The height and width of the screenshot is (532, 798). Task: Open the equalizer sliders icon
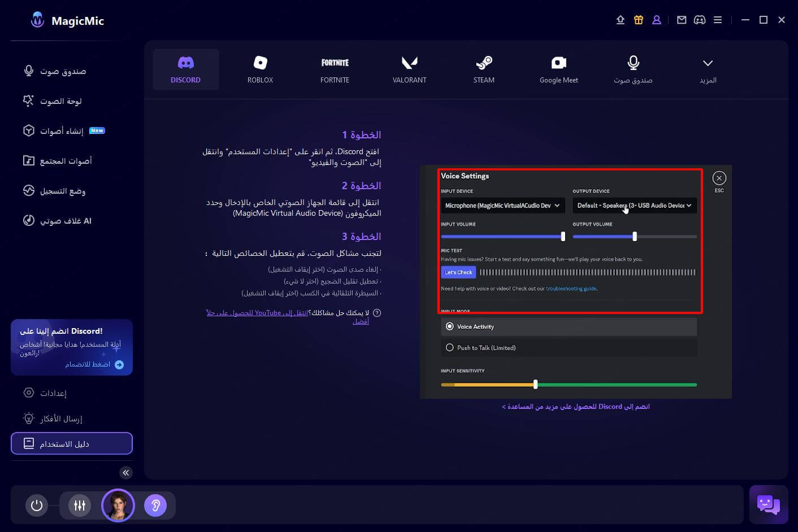pyautogui.click(x=80, y=505)
